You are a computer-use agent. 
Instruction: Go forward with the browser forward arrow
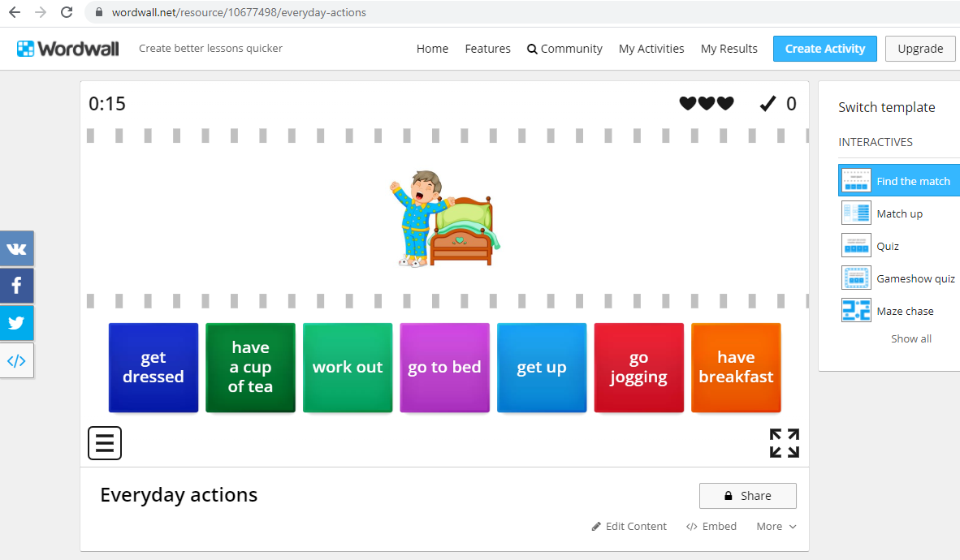(41, 12)
